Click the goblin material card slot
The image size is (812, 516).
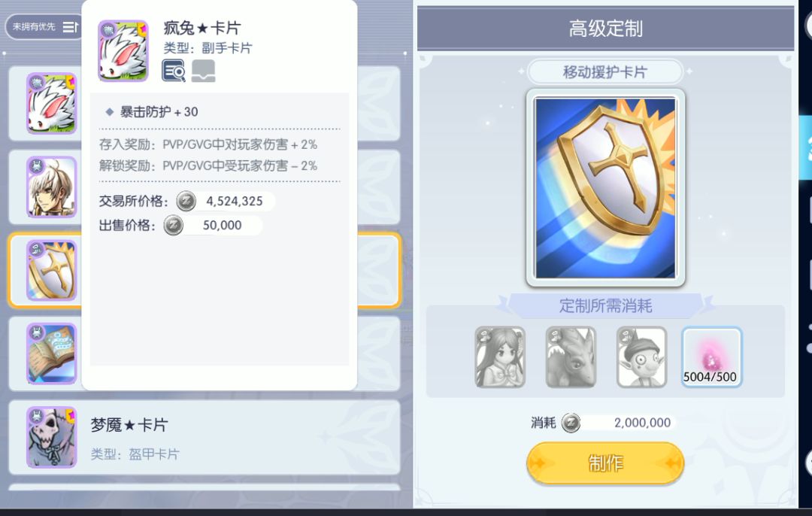(x=642, y=357)
